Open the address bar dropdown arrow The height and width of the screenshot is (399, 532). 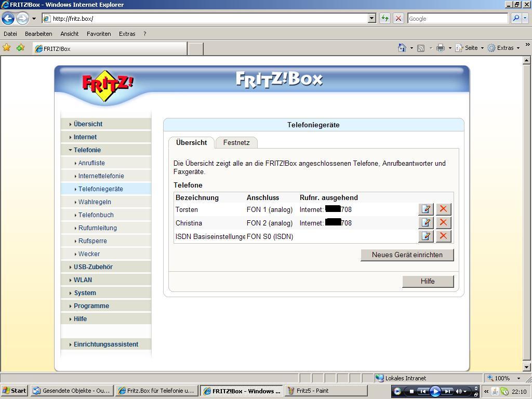371,18
